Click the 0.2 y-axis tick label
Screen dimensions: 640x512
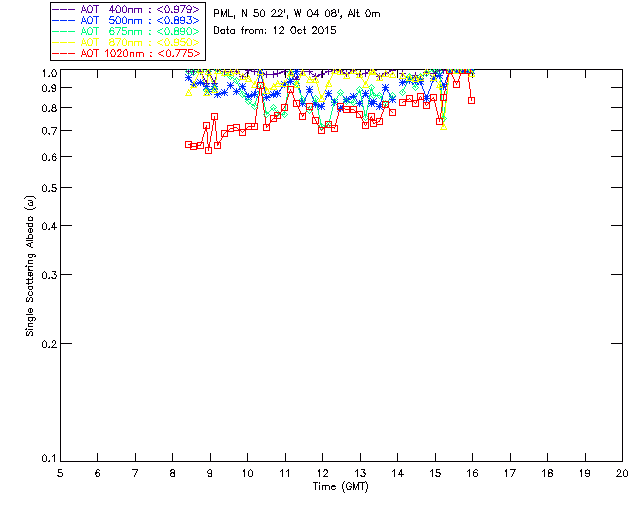49,344
